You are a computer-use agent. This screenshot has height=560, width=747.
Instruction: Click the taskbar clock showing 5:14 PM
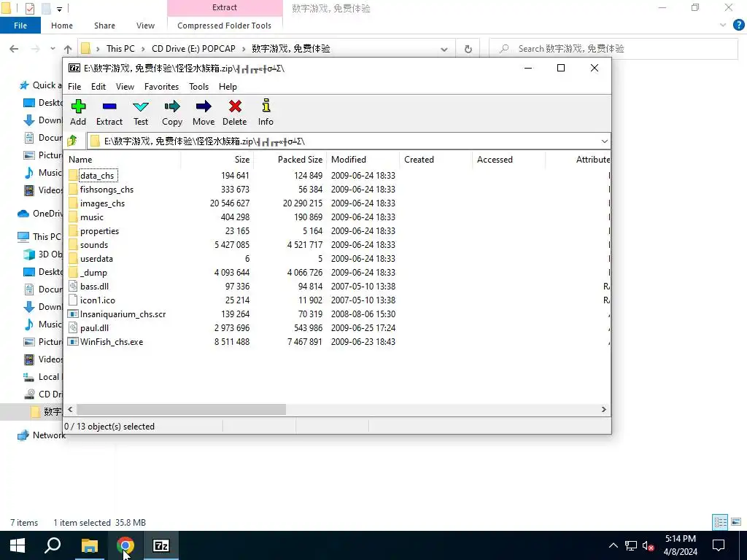pos(681,545)
